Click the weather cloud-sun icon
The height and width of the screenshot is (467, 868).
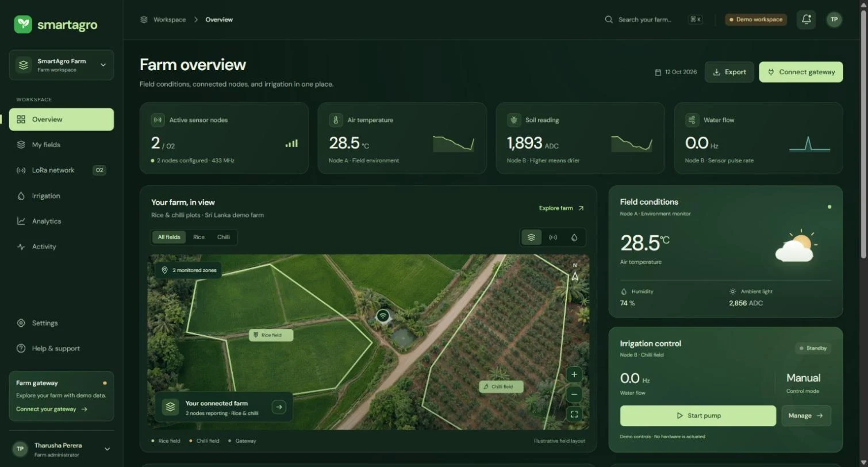tap(796, 246)
